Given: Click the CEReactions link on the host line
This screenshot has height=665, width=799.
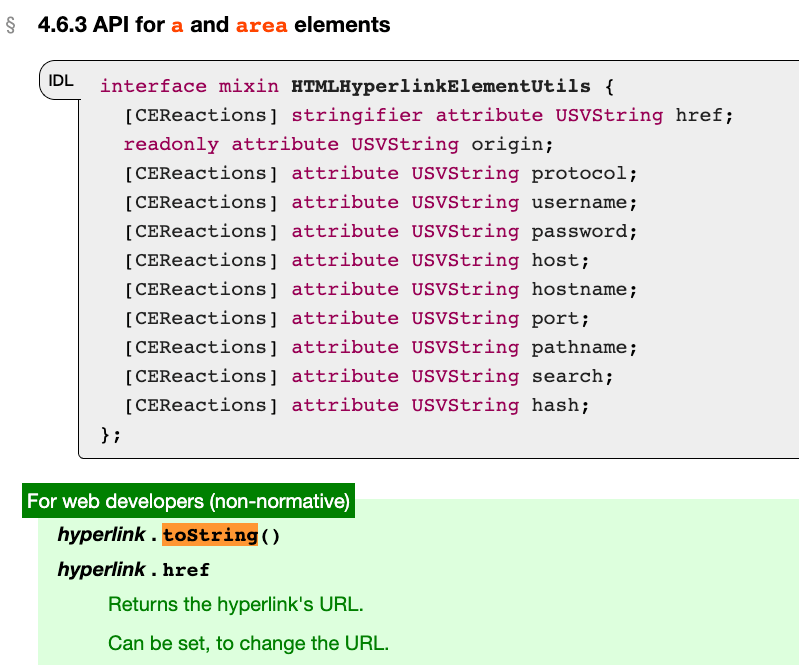Looking at the screenshot, I should coord(201,260).
